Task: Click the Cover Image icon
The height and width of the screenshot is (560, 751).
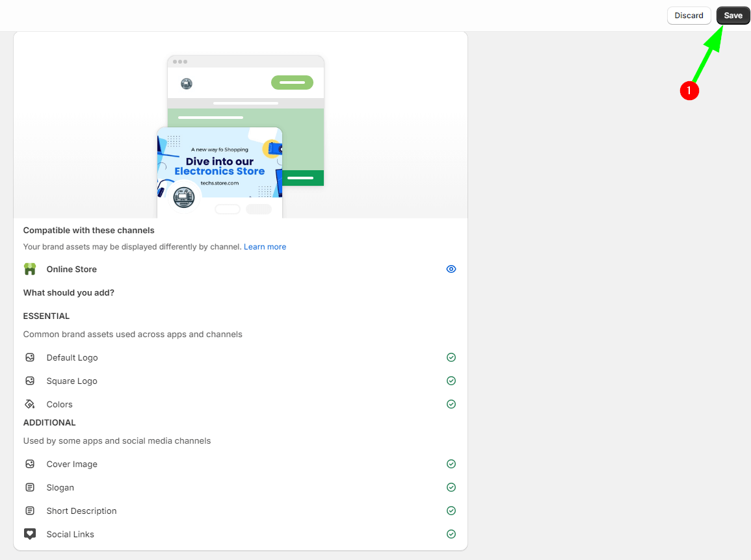Action: (30, 464)
